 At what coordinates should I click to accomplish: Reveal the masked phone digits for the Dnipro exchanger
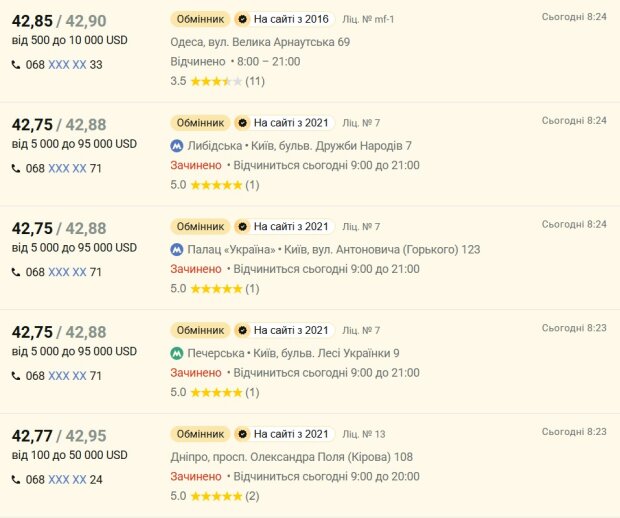point(67,480)
